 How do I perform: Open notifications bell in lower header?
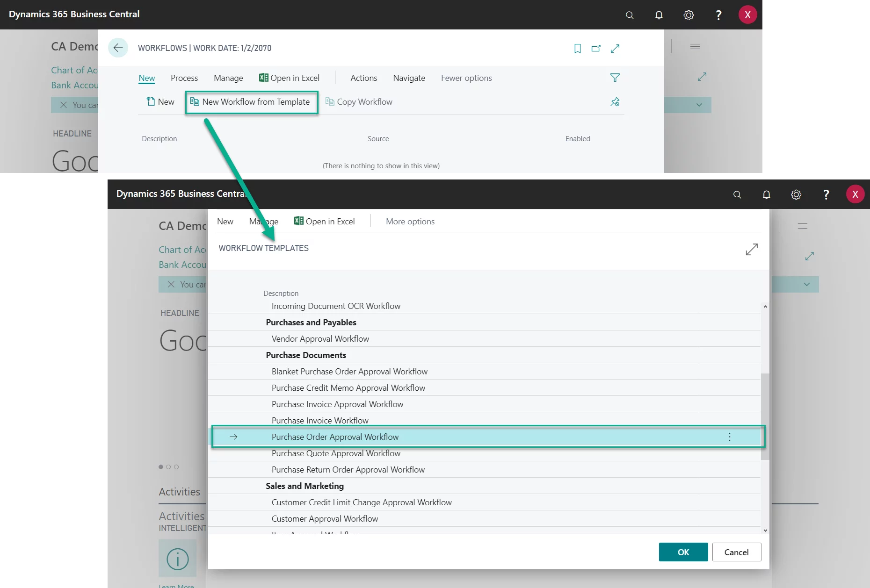tap(766, 194)
